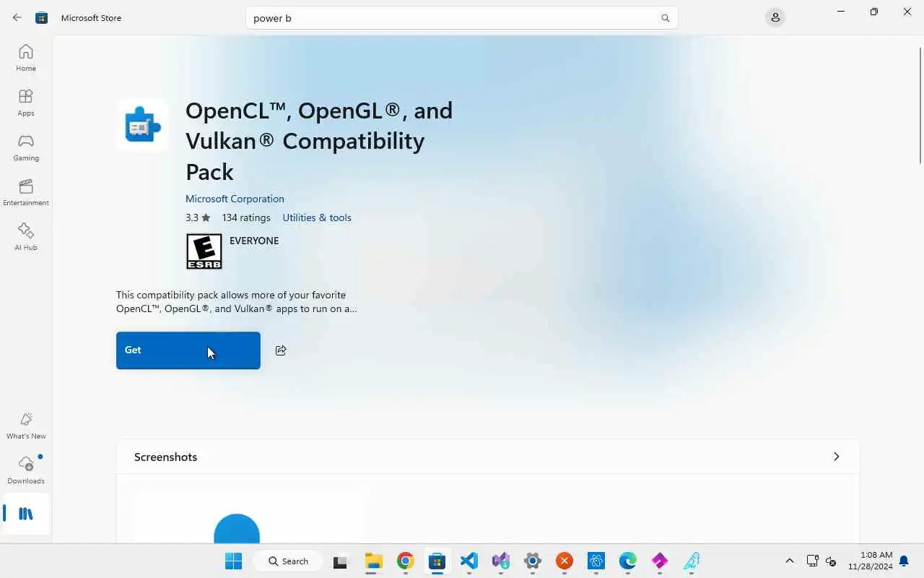Click the search magnifier icon in search box
This screenshot has width=924, height=578.
coord(665,18)
